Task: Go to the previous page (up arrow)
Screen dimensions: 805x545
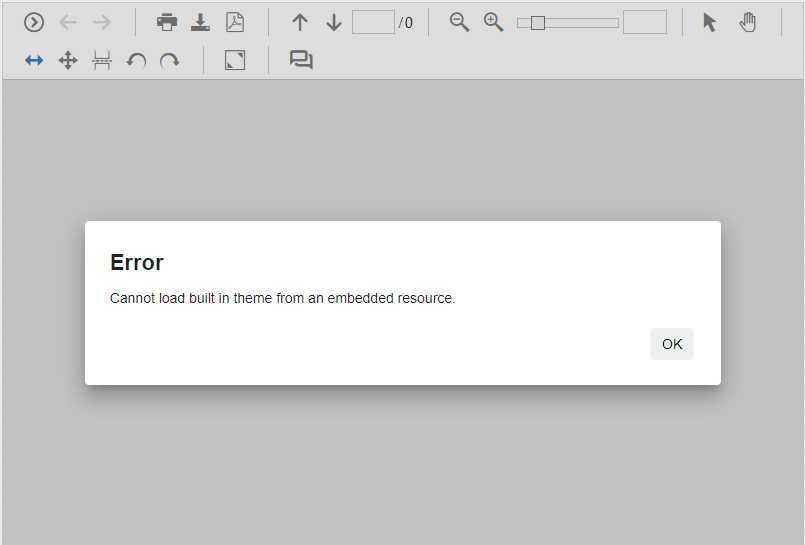Action: pos(300,22)
